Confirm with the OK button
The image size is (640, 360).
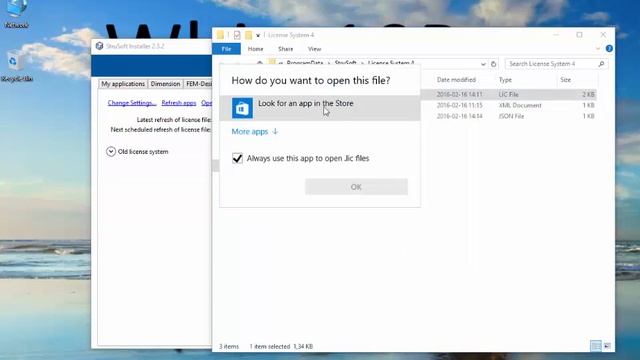[x=356, y=187]
